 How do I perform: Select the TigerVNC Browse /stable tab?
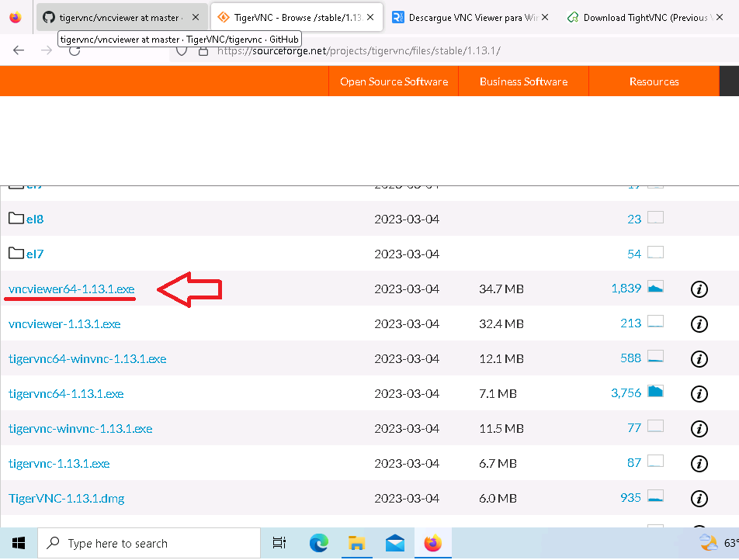click(x=297, y=17)
